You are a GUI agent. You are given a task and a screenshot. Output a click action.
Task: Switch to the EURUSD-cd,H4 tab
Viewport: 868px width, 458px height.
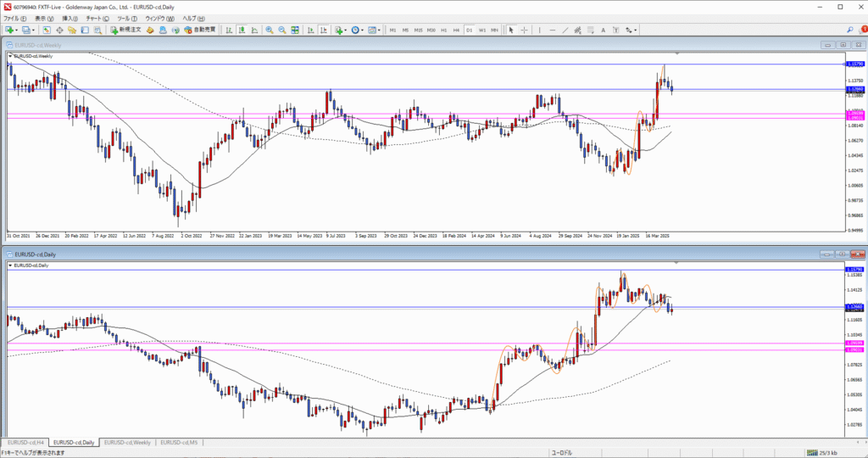pos(25,443)
